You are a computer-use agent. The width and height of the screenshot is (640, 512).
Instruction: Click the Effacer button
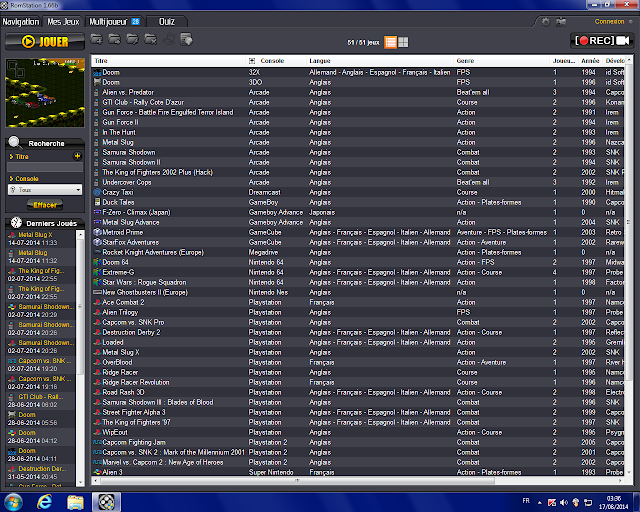(x=45, y=205)
